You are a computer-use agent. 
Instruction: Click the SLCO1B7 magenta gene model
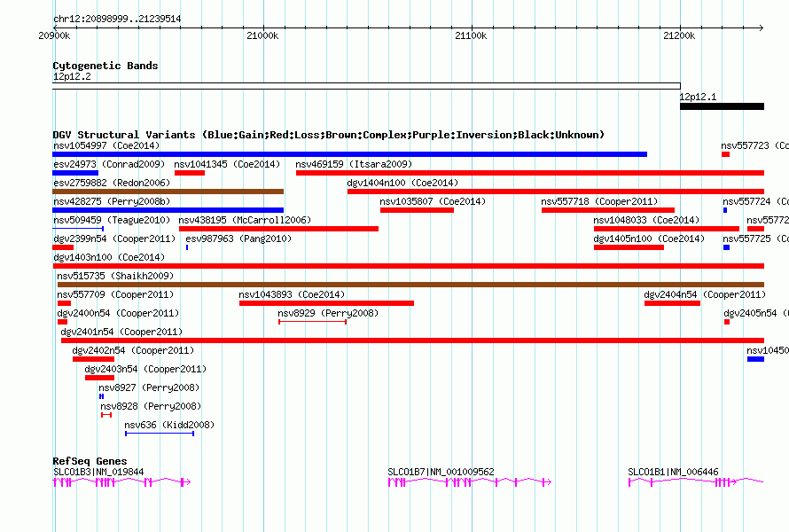pyautogui.click(x=470, y=482)
